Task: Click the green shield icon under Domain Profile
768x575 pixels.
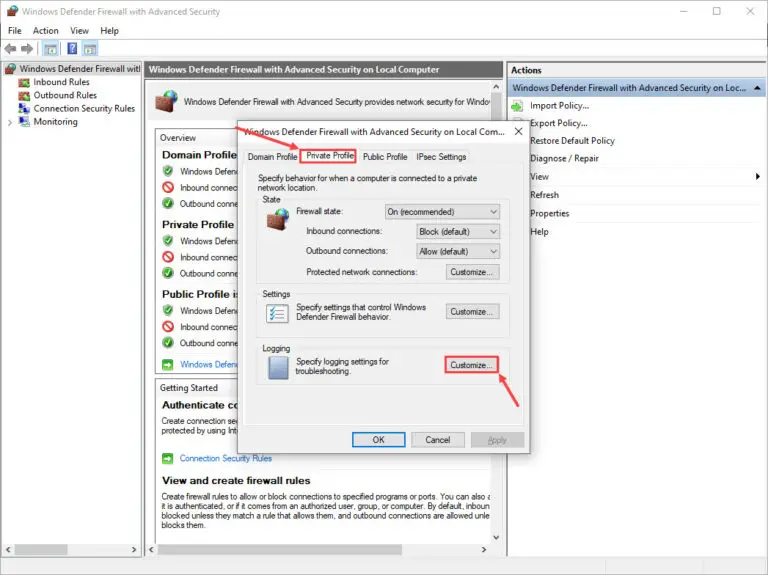Action: tap(168, 171)
